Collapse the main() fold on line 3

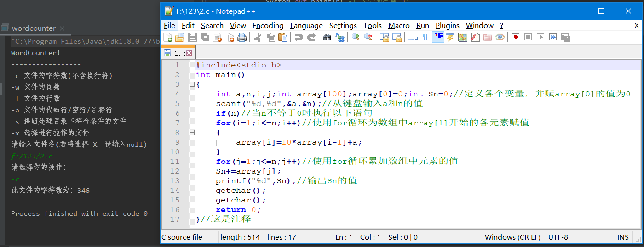coord(191,84)
